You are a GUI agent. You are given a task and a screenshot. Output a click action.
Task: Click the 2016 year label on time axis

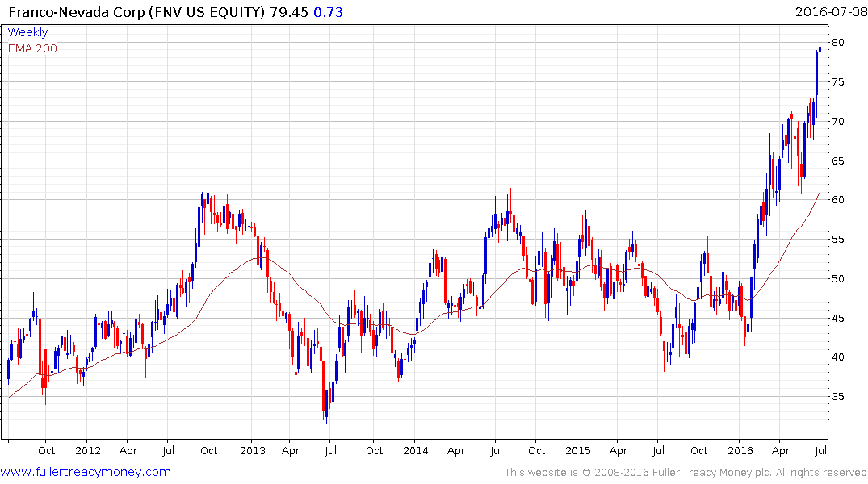[x=740, y=450]
